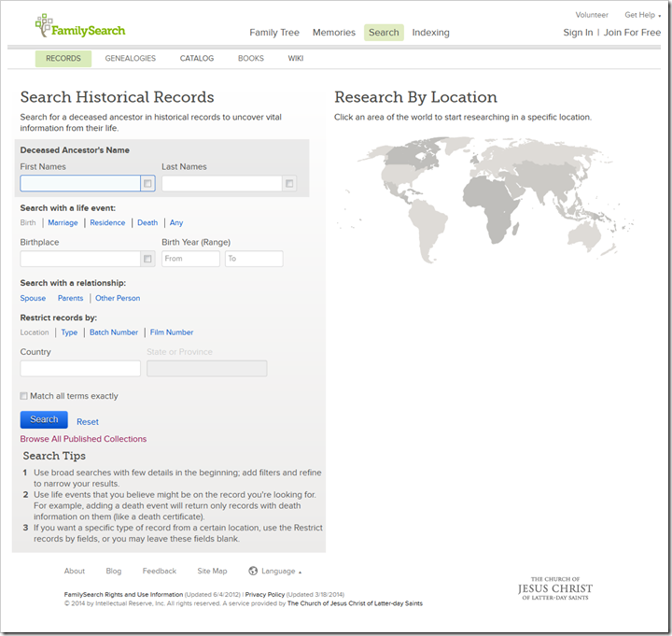
Task: Add a Spouse relationship search
Action: 33,298
